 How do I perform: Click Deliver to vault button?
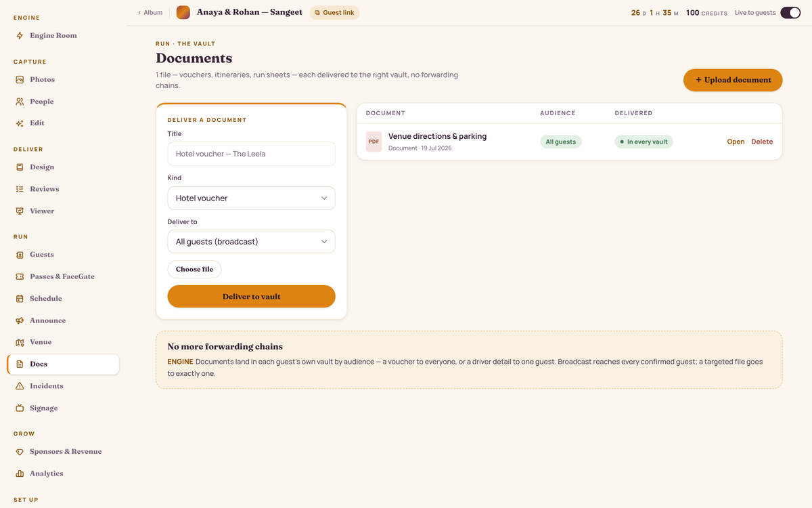click(x=251, y=297)
